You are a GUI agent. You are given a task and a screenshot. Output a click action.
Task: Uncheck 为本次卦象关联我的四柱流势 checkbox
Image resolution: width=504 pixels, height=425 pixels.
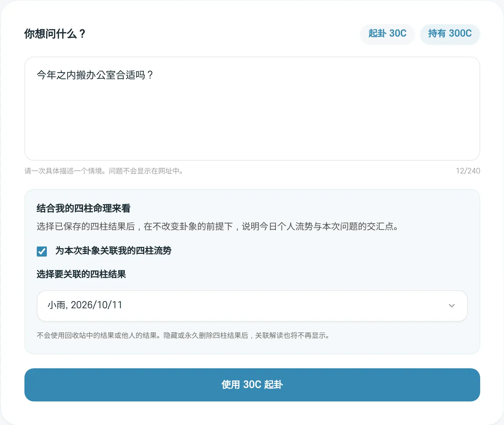pos(42,251)
